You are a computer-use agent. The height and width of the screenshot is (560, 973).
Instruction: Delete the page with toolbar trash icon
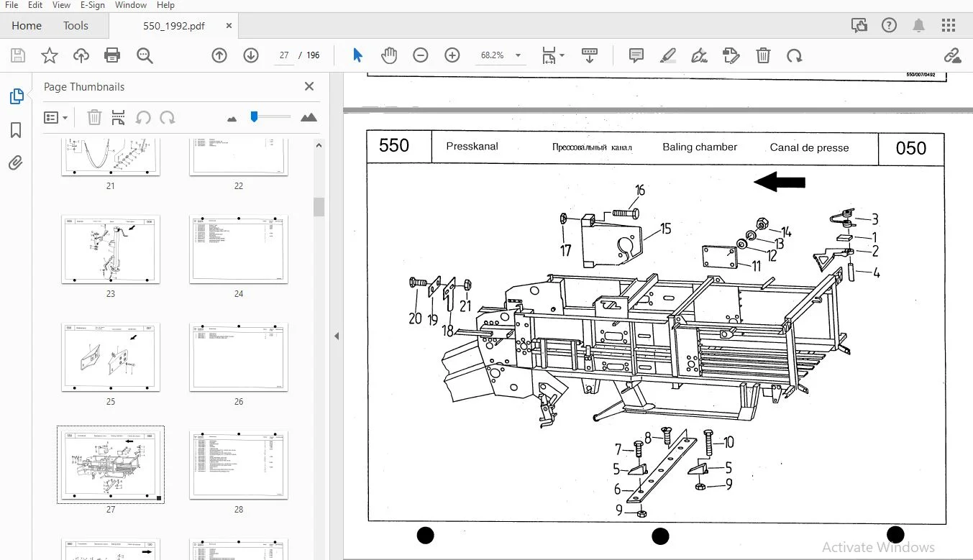pos(763,55)
